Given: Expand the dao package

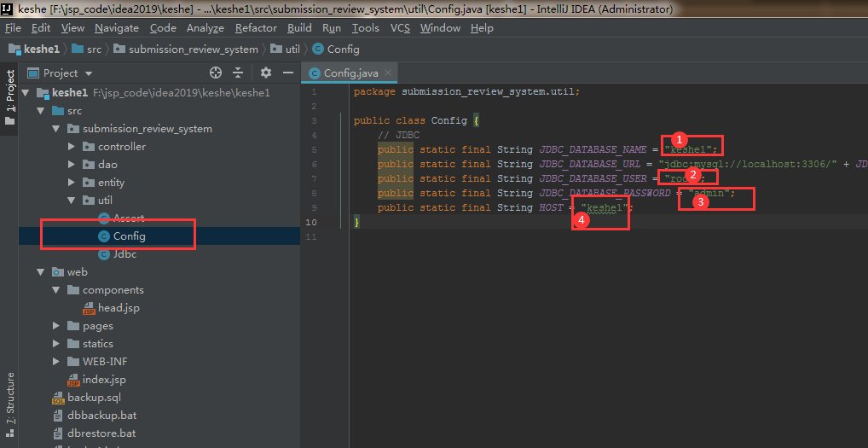Looking at the screenshot, I should [x=71, y=165].
